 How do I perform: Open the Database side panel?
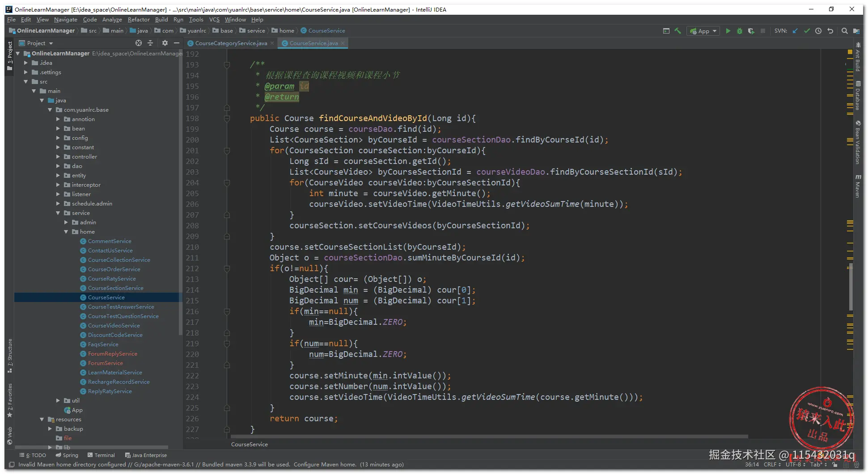[x=858, y=95]
